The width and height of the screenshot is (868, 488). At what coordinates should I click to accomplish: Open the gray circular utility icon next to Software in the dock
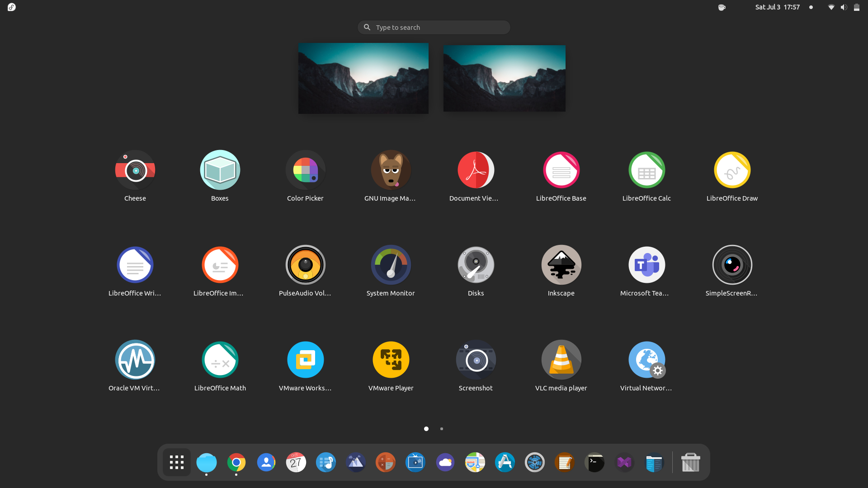click(x=535, y=462)
